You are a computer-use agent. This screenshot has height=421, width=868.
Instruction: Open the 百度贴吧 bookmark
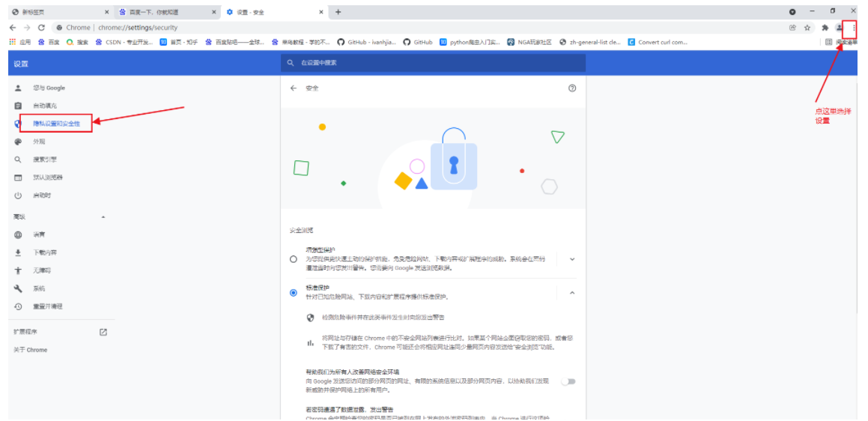coord(234,41)
